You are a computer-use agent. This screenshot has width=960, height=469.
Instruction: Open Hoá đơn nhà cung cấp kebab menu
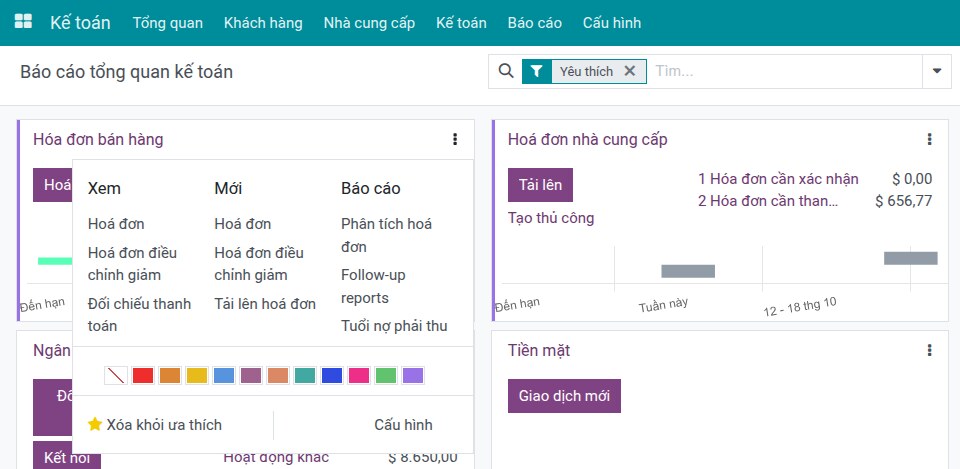(929, 140)
